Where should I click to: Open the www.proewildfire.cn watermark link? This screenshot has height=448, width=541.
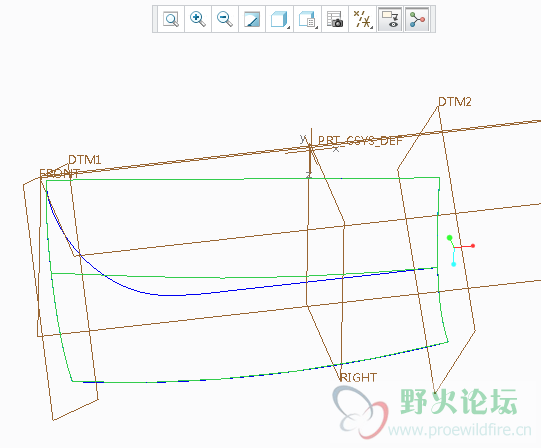point(459,430)
